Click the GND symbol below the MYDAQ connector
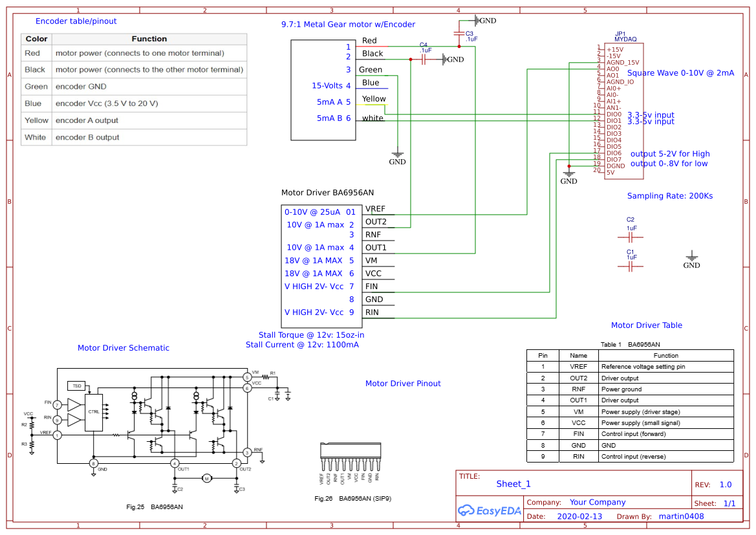The height and width of the screenshot is (535, 756). (x=568, y=175)
